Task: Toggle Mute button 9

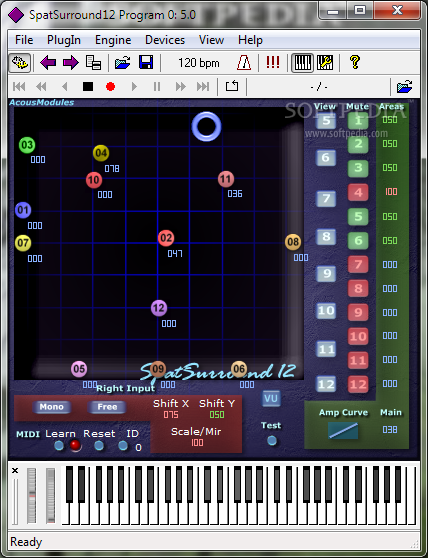Action: pyautogui.click(x=358, y=312)
